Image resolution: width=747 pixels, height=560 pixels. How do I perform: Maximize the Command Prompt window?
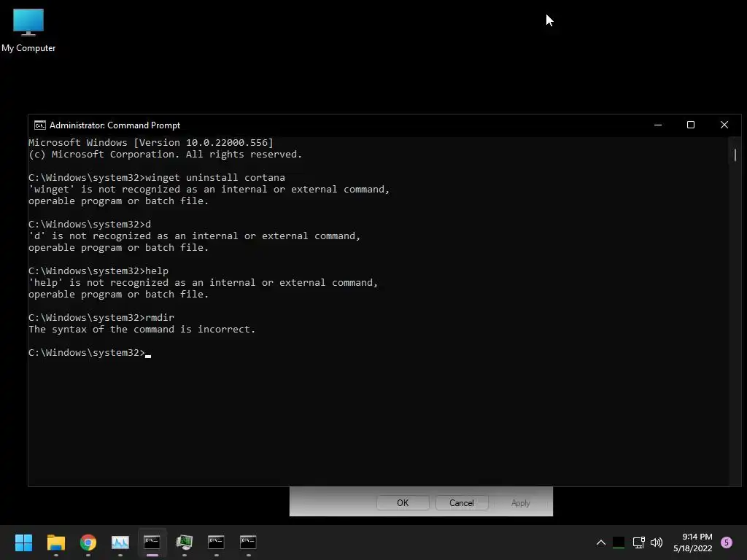click(691, 125)
